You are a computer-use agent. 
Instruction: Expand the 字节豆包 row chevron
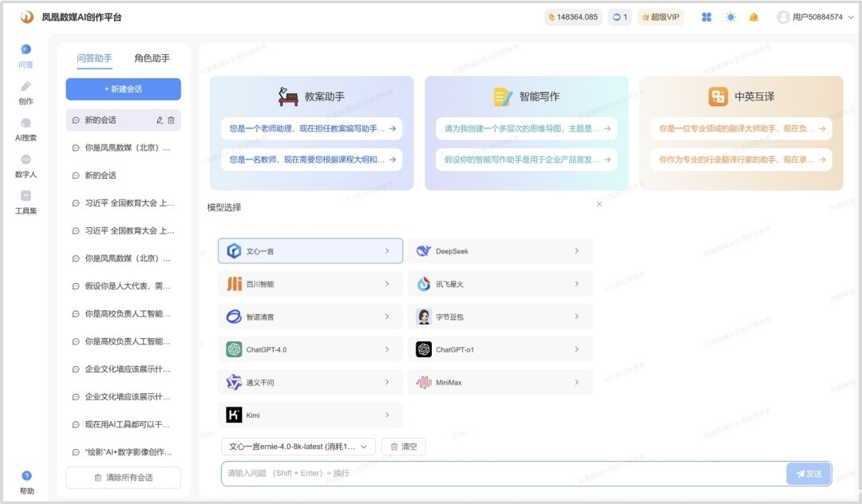[x=577, y=317]
